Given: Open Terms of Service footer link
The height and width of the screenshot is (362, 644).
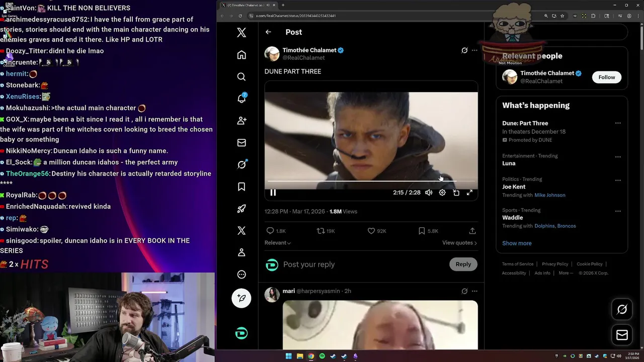Looking at the screenshot, I should click(x=518, y=264).
